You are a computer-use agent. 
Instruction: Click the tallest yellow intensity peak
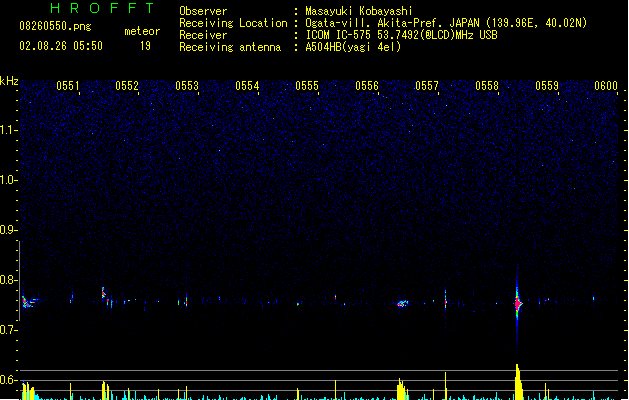point(518,382)
